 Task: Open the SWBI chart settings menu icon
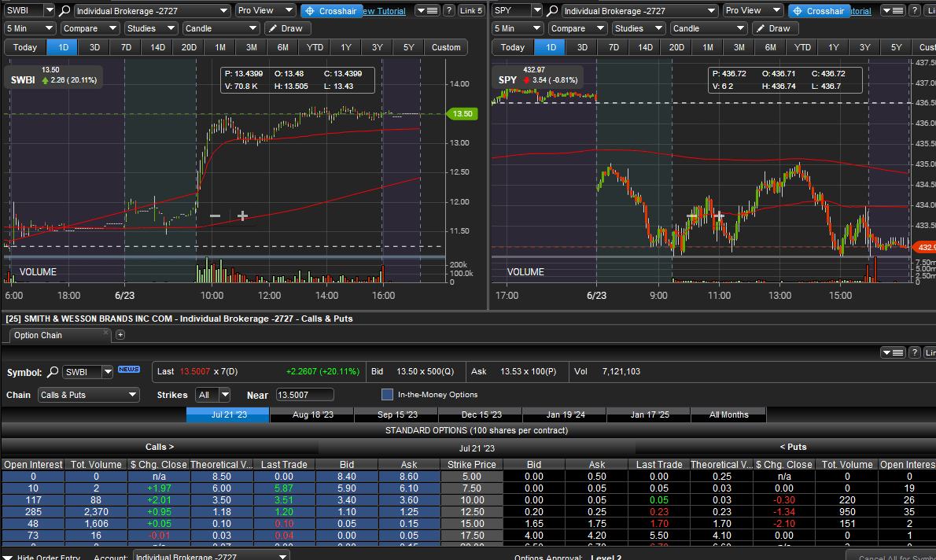tap(427, 11)
